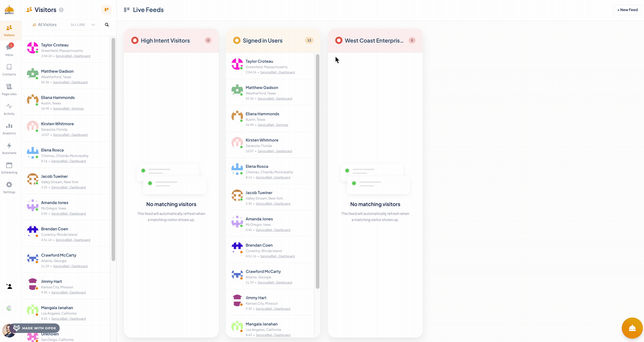Expand the All Visitors dropdown

[62, 24]
